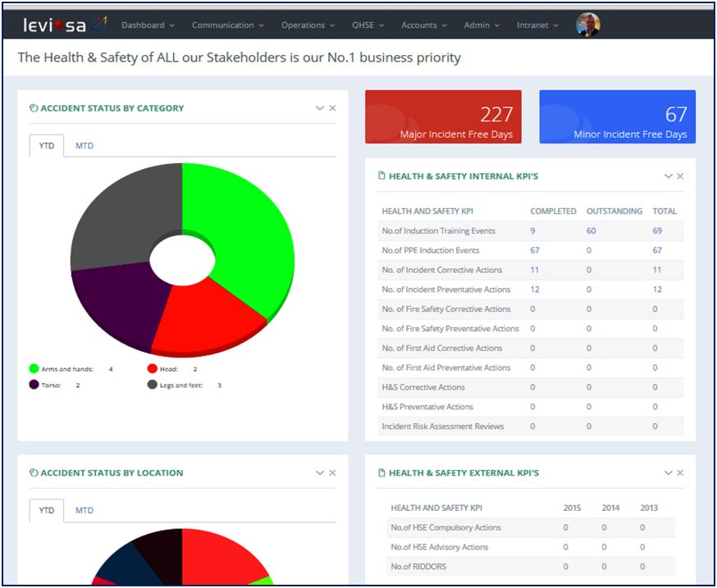Close the Health & Safety Internal KPI's panel

[x=680, y=176]
